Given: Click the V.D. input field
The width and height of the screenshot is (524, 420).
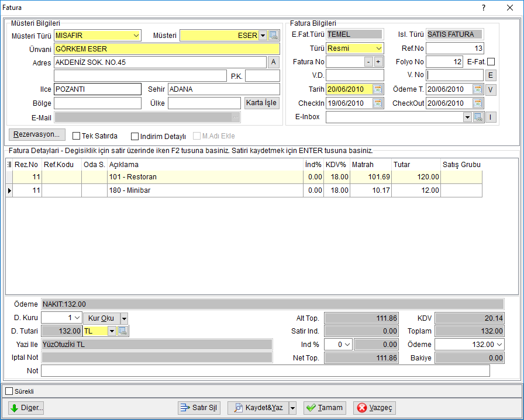Looking at the screenshot, I should coord(354,75).
